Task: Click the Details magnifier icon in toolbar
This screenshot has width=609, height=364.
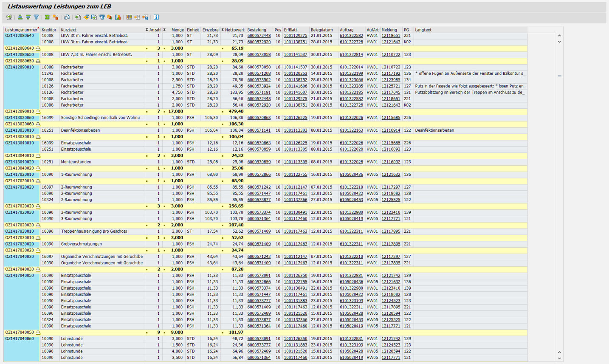Action: tap(9, 17)
